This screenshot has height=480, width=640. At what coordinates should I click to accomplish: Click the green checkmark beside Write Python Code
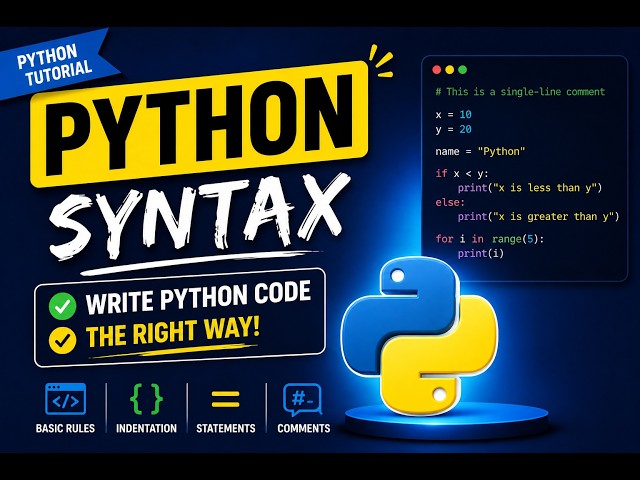[x=62, y=306]
